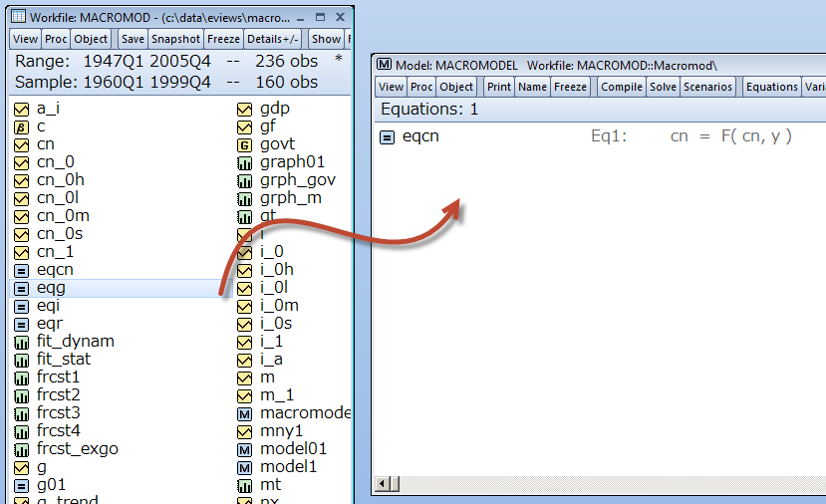Image resolution: width=826 pixels, height=504 pixels.
Task: Click the eqcn icon in model window
Action: click(x=388, y=136)
